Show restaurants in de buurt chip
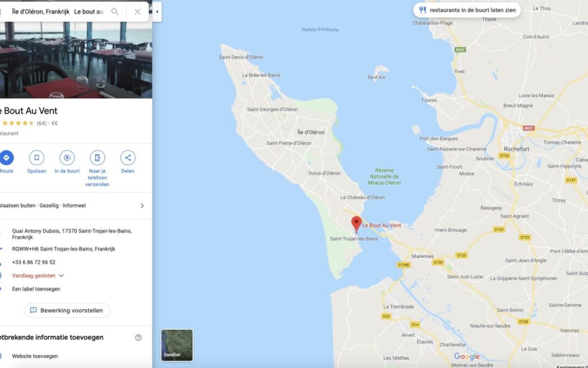 pos(467,10)
